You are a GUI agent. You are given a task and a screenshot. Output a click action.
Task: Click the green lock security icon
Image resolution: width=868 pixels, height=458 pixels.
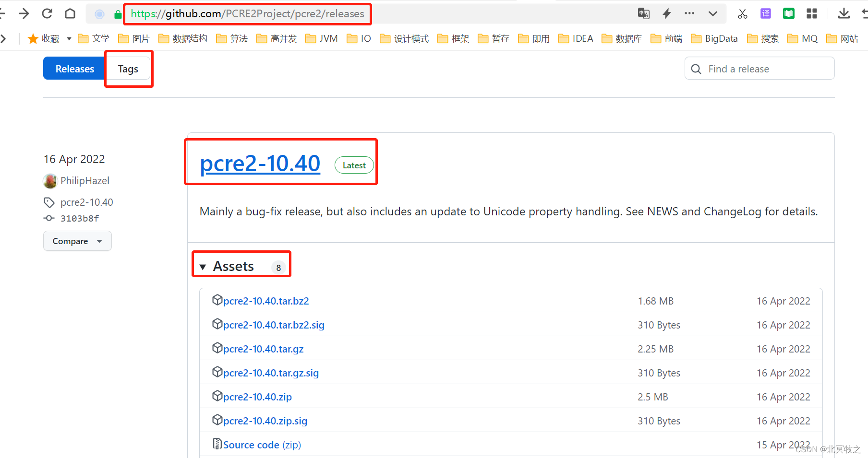(118, 14)
